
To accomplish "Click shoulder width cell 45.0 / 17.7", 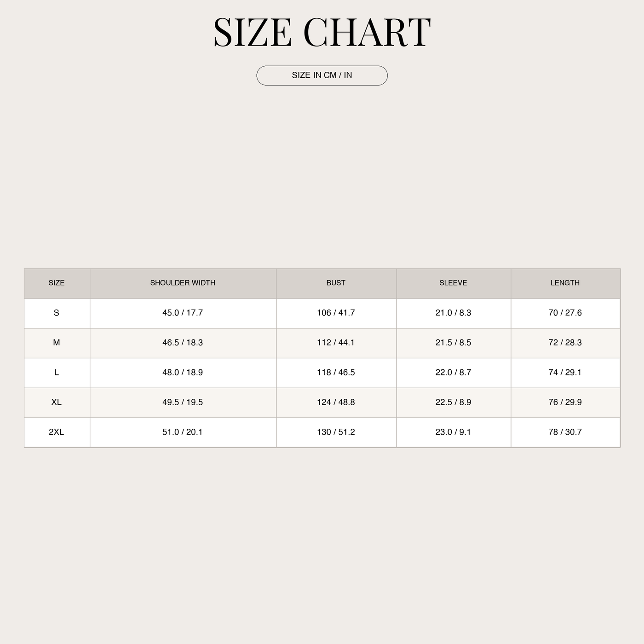I will tap(183, 313).
